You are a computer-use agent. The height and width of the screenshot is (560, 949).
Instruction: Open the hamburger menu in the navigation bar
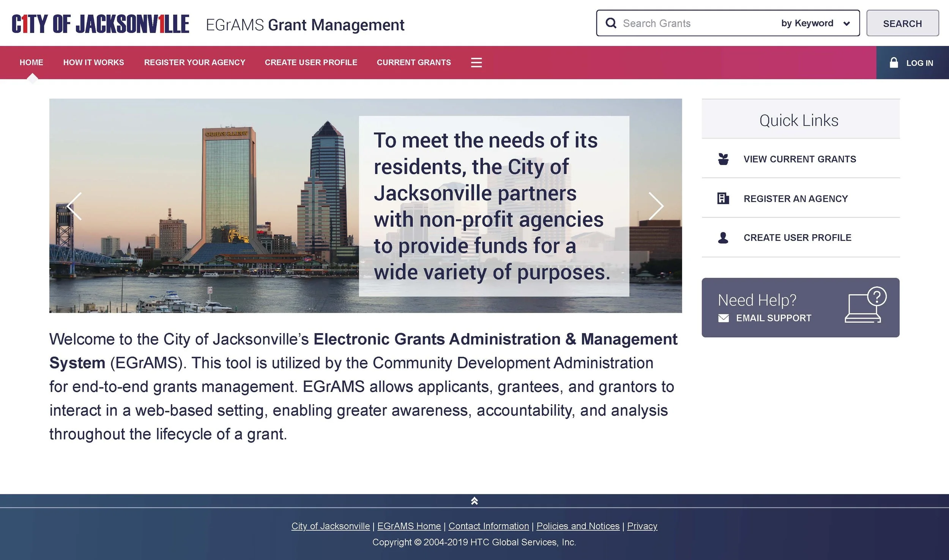click(476, 63)
